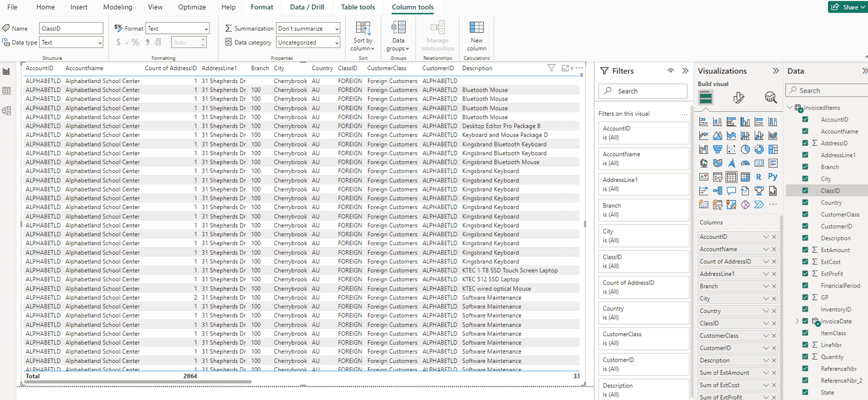The image size is (868, 400).
Task: Select the treemap visual icon
Action: tap(773, 149)
